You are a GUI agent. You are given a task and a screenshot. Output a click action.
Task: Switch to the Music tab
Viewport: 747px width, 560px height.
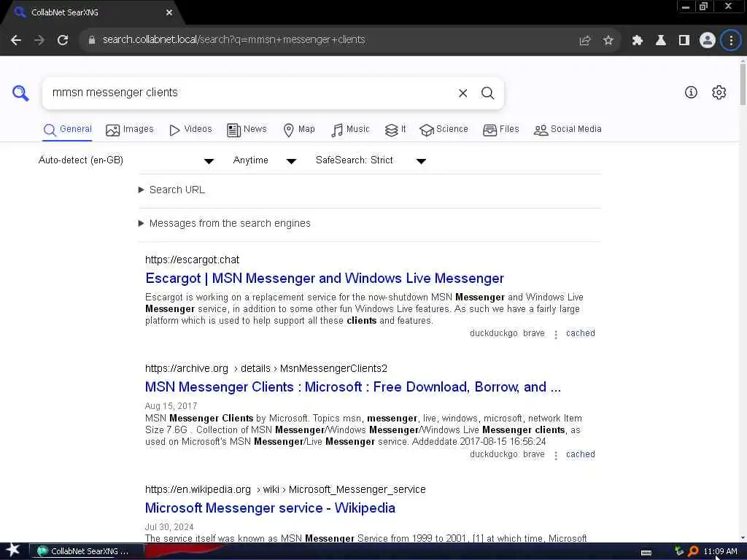(x=350, y=130)
